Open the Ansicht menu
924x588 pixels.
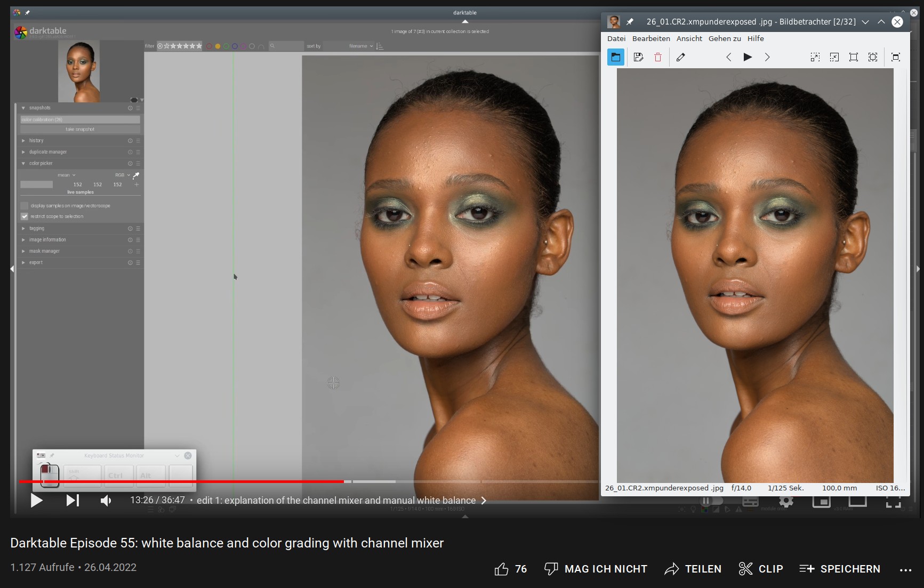click(x=689, y=38)
